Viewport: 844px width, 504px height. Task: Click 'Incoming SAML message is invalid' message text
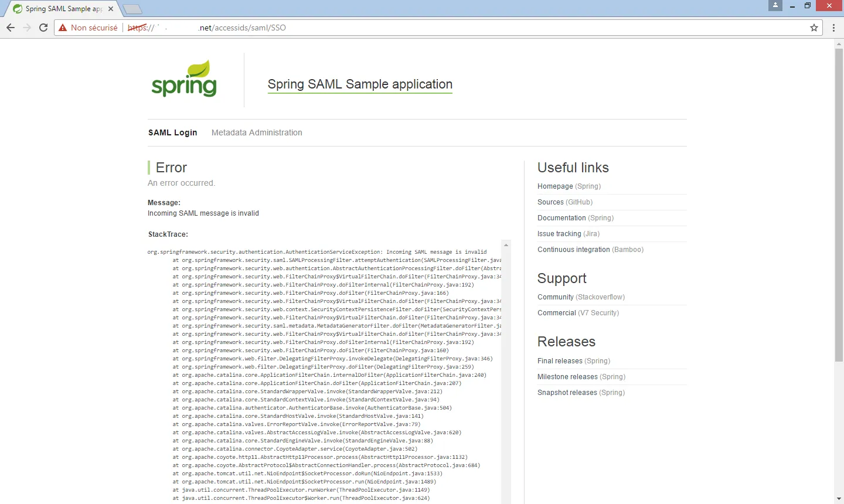point(203,213)
